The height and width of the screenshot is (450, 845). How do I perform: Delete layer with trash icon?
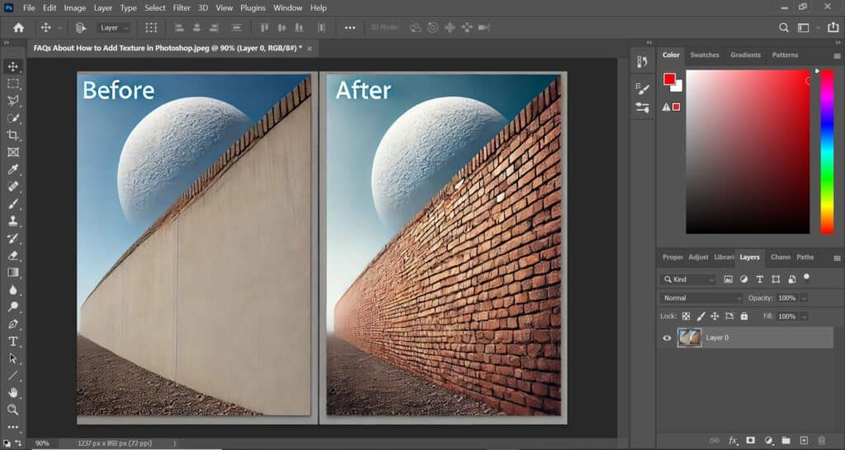click(821, 440)
